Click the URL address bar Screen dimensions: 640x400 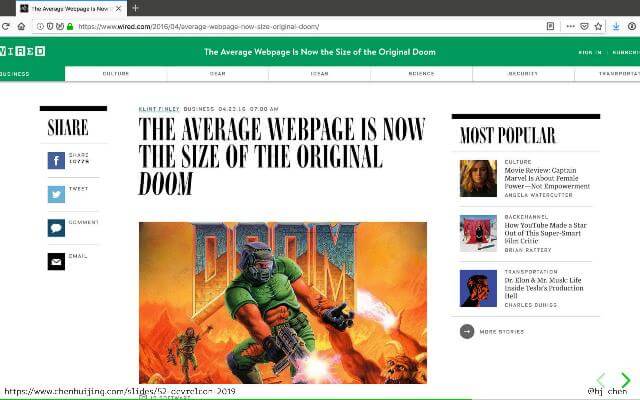[x=300, y=27]
